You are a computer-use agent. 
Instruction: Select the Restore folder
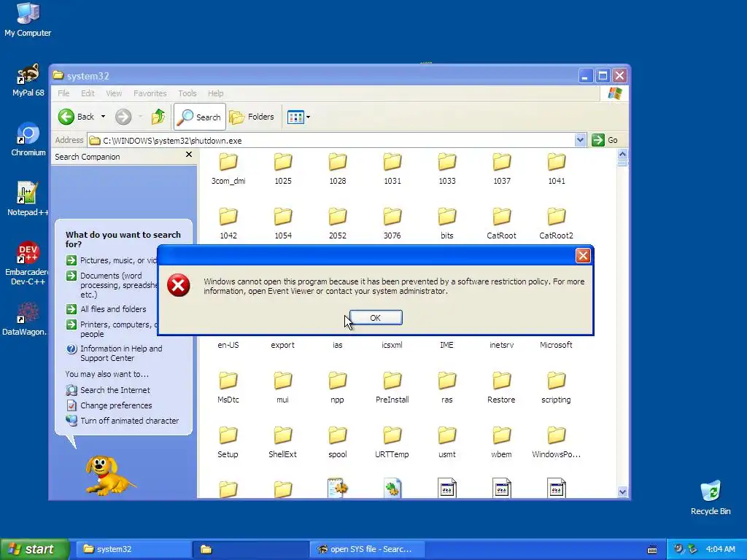click(x=502, y=388)
